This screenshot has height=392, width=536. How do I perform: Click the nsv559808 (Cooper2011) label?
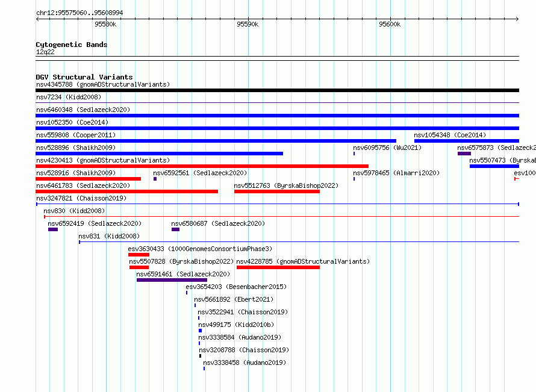pos(76,135)
